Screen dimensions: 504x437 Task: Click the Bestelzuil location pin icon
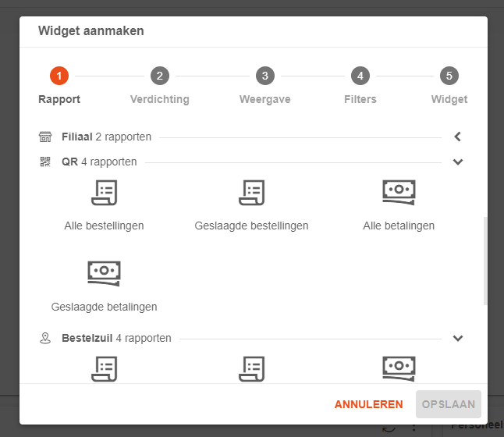[45, 338]
